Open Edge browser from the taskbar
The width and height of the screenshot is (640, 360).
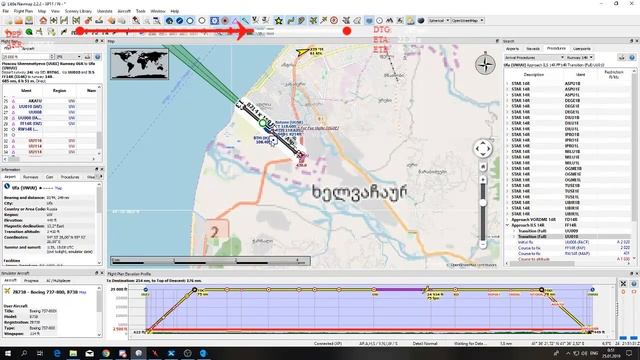point(57,353)
